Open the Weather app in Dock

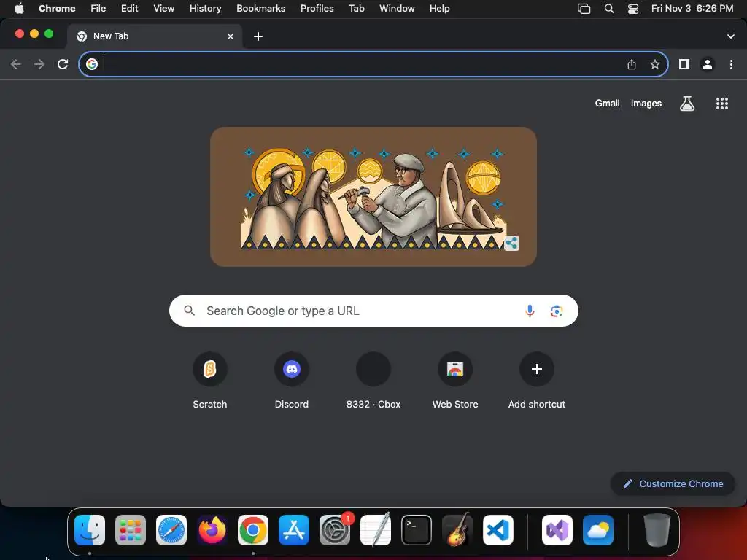[x=598, y=530]
